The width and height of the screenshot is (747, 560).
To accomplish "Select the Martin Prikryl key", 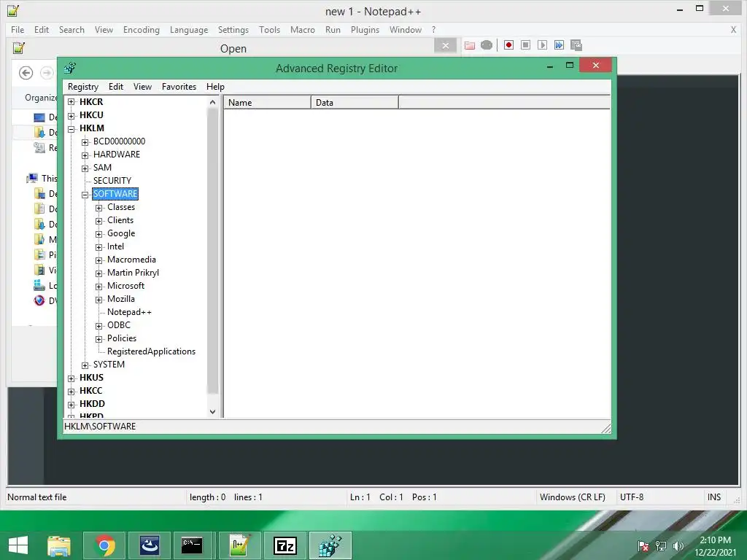I will click(x=133, y=273).
